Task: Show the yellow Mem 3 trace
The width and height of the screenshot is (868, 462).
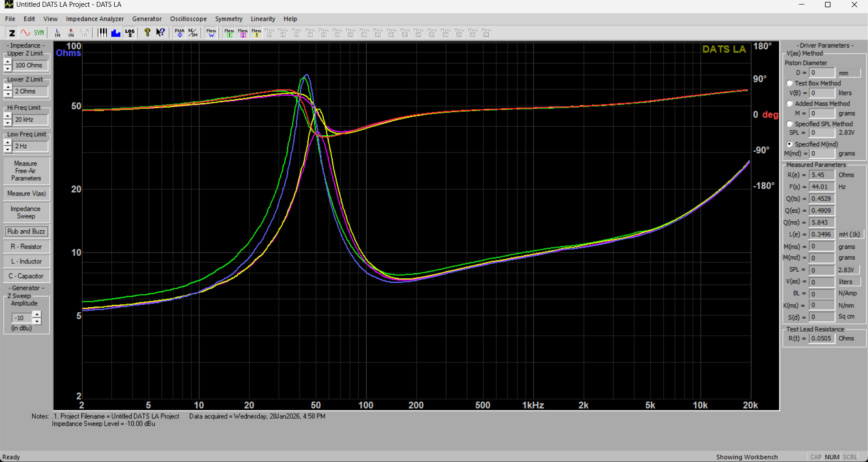Action: click(x=256, y=33)
